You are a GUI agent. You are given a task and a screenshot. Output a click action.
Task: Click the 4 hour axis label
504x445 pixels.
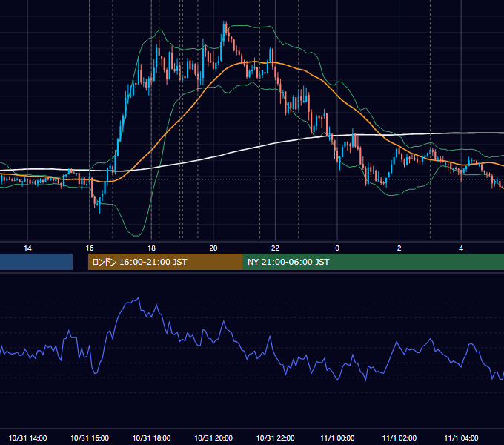point(461,248)
